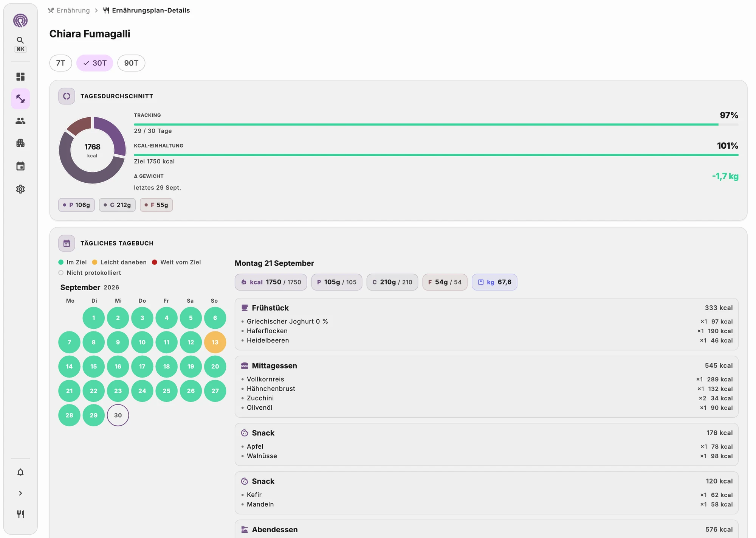The image size is (756, 538).
Task: Click the cookie icon of Snack 176 kcal
Action: [245, 433]
